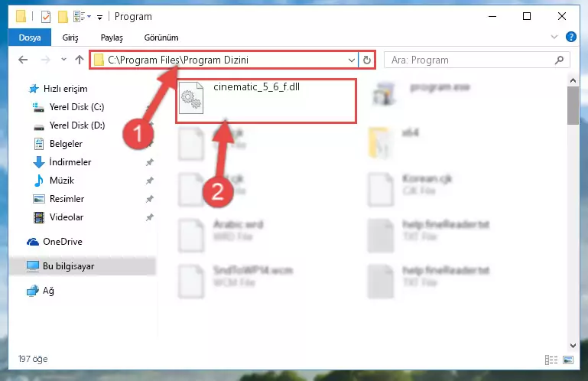The width and height of the screenshot is (588, 381).
Task: Select the Arabic.wrd file
Action: [221, 235]
